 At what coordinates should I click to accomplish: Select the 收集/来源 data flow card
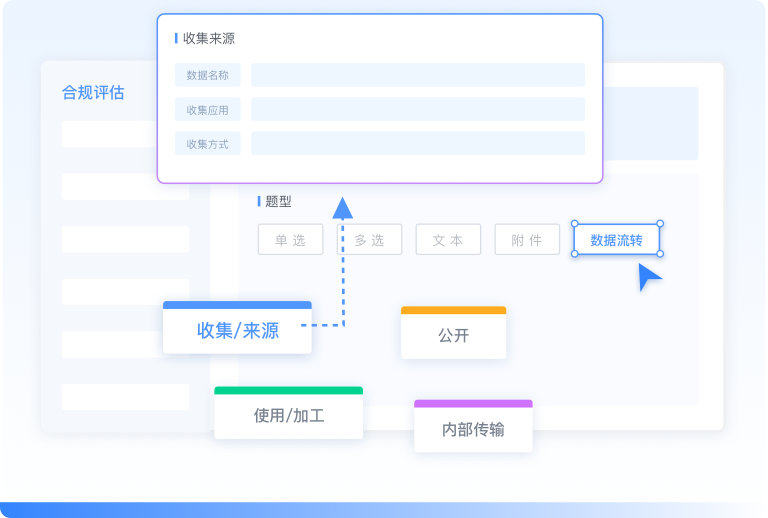coord(237,331)
